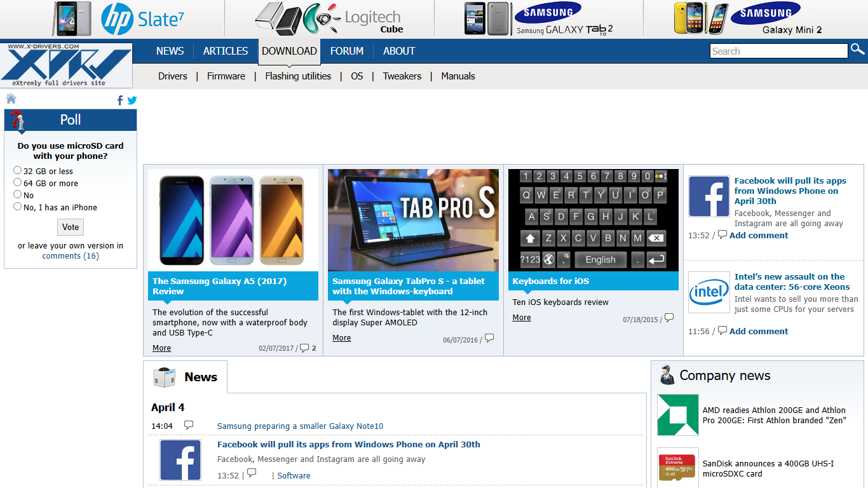868x488 pixels.
Task: Open "Samsung preparing a smaller Galaxy Note10"
Action: pos(301,426)
